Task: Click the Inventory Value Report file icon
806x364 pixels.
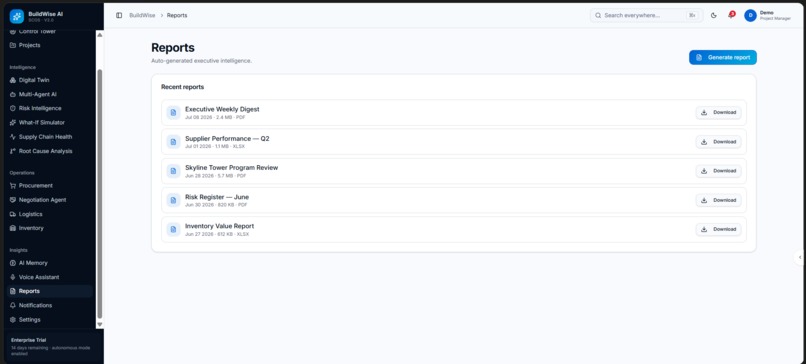Action: [x=173, y=229]
